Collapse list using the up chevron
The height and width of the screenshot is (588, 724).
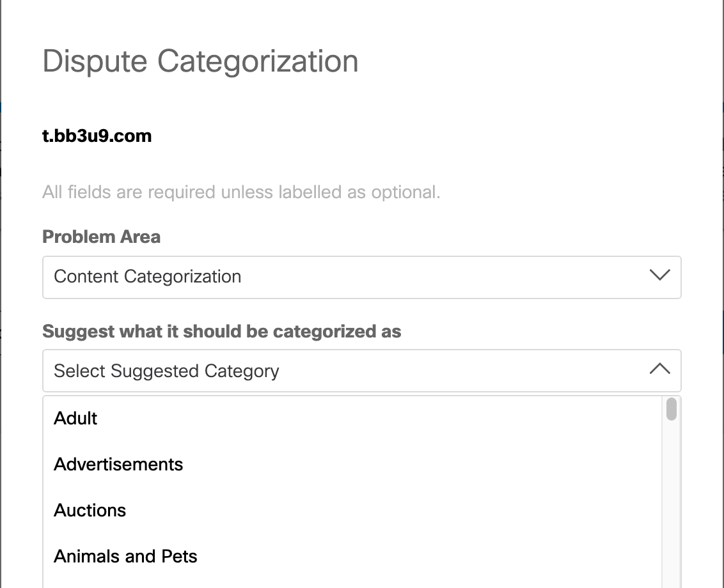[x=659, y=369]
